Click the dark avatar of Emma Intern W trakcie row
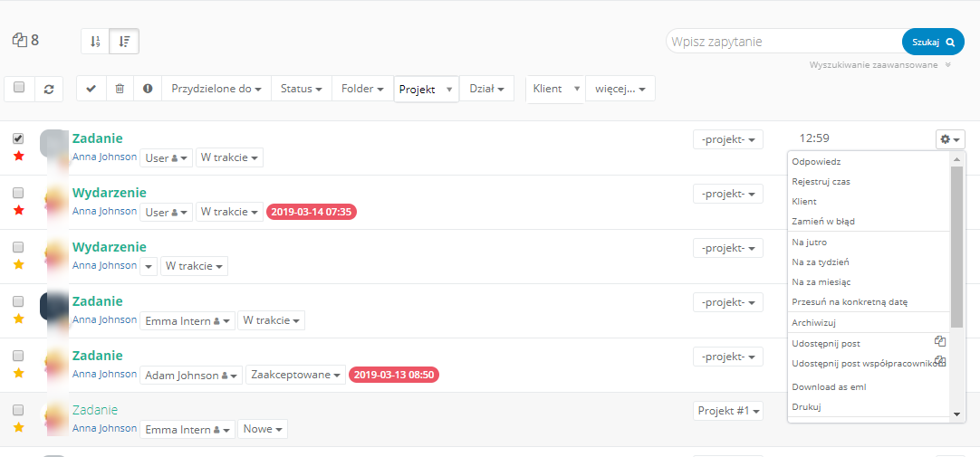This screenshot has width=980, height=457. click(53, 307)
